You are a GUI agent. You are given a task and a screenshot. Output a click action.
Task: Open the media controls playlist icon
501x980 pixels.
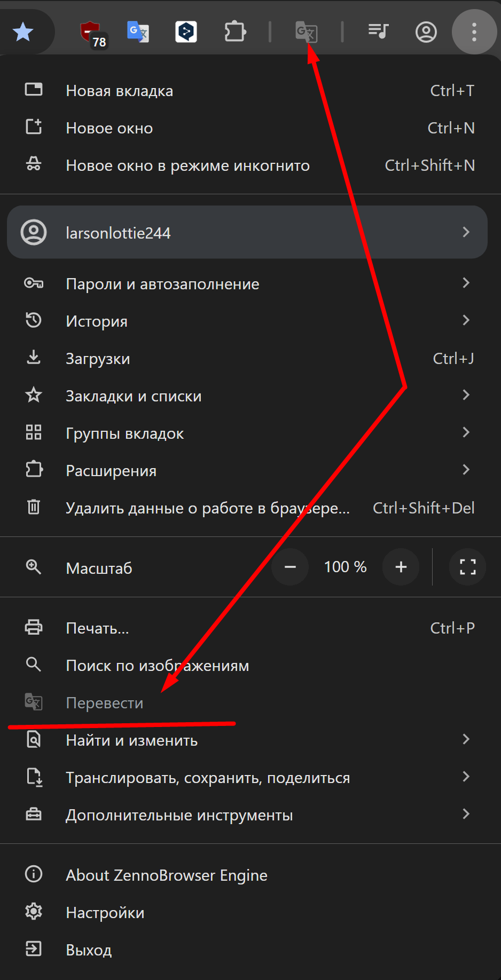click(x=378, y=31)
